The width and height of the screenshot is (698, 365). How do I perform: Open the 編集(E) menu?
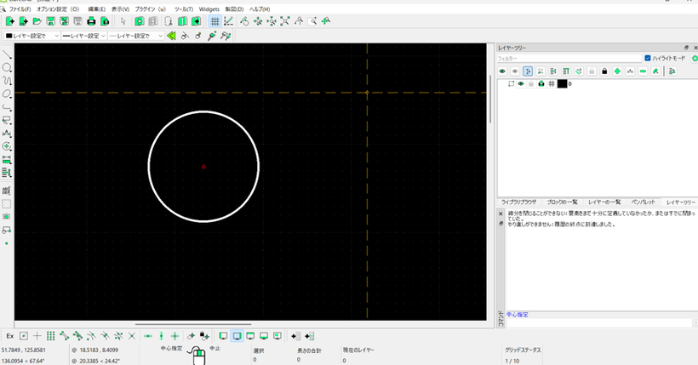point(96,9)
